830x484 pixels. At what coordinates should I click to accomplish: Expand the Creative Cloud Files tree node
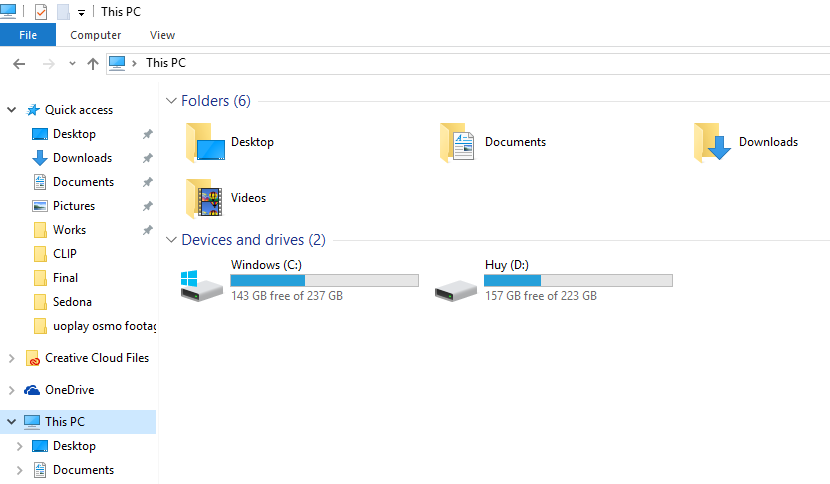point(12,358)
